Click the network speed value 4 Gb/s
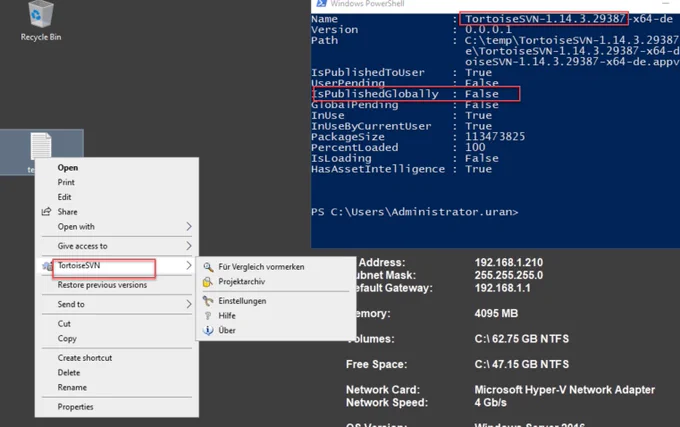 click(x=490, y=403)
